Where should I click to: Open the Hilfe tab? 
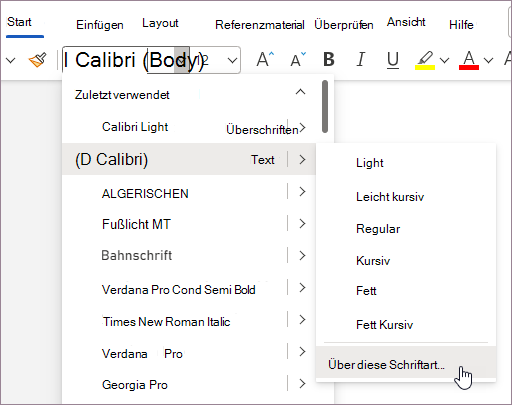coord(461,25)
